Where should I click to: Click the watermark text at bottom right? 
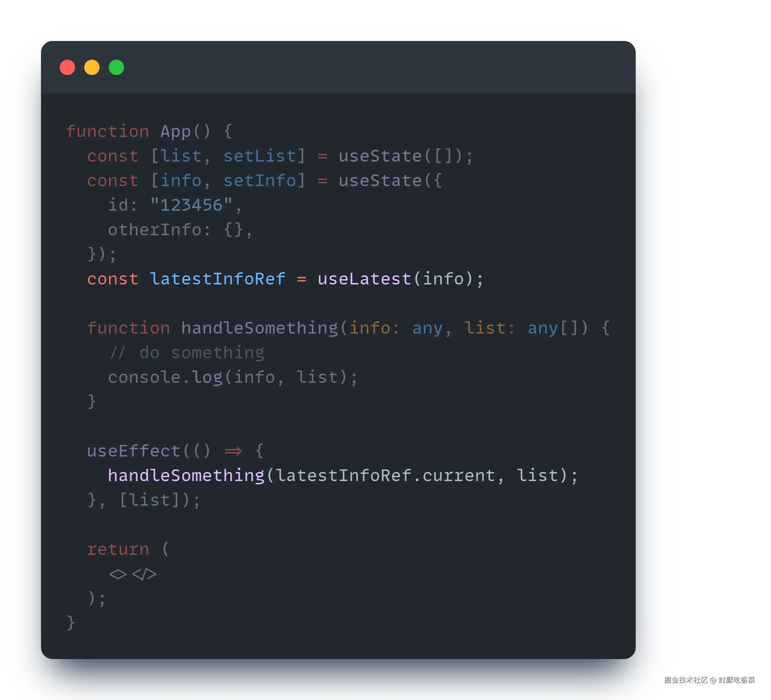coord(710,680)
